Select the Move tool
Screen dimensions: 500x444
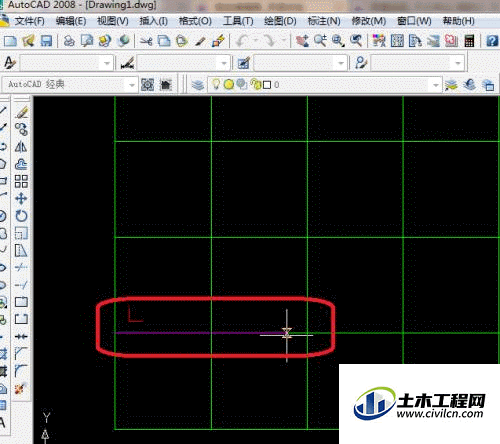pyautogui.click(x=21, y=199)
